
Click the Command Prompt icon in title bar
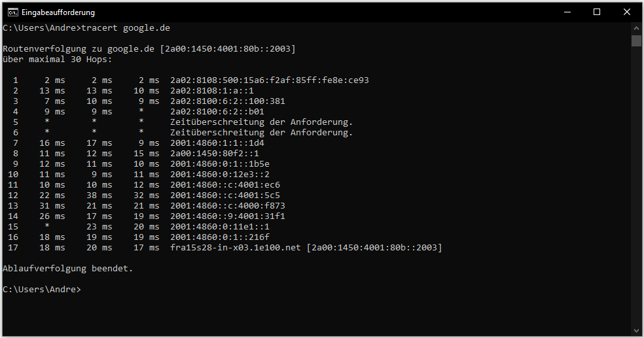(12, 12)
